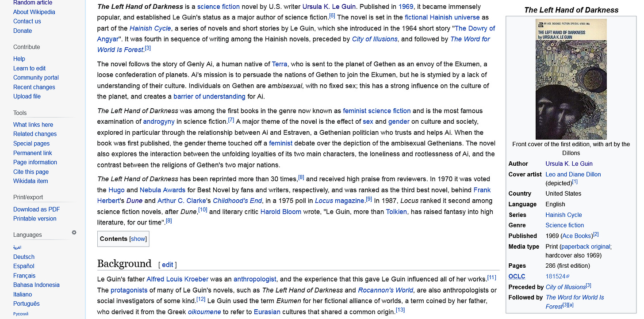This screenshot has width=644, height=319.
Task: Open the Upload file link
Action: tap(27, 96)
